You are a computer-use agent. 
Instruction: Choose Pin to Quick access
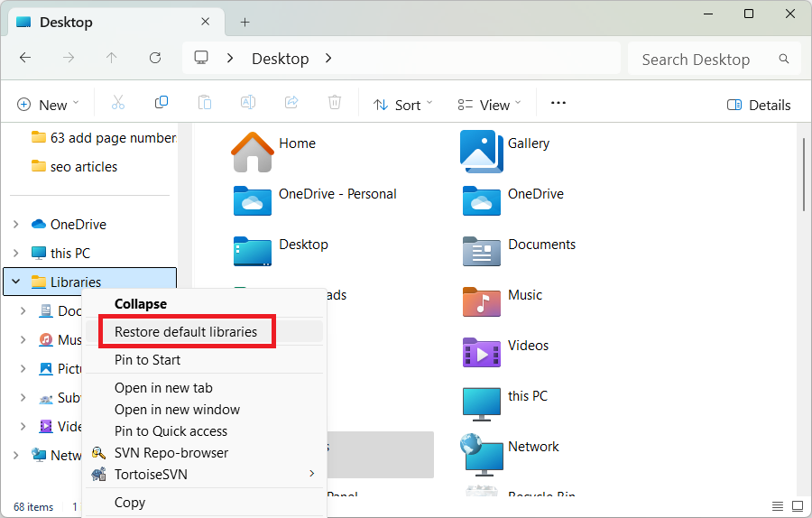[171, 431]
